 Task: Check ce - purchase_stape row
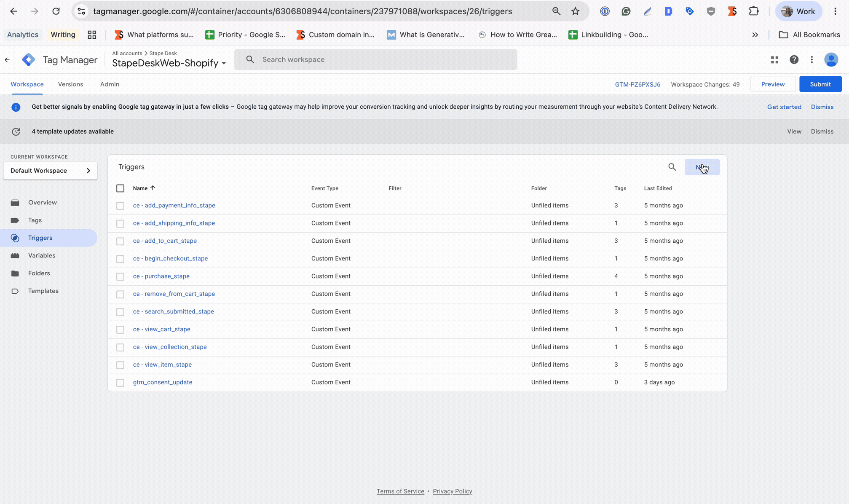pos(121,277)
